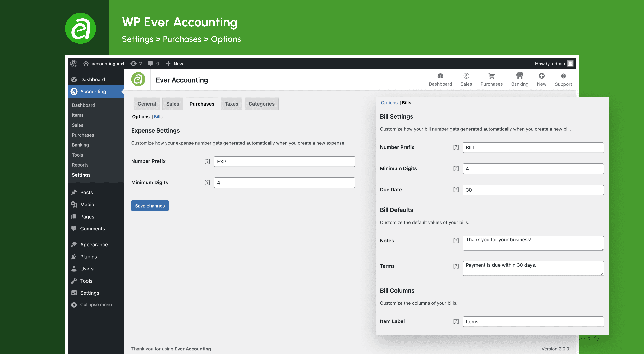Click the Users person icon in sidebar

click(74, 269)
